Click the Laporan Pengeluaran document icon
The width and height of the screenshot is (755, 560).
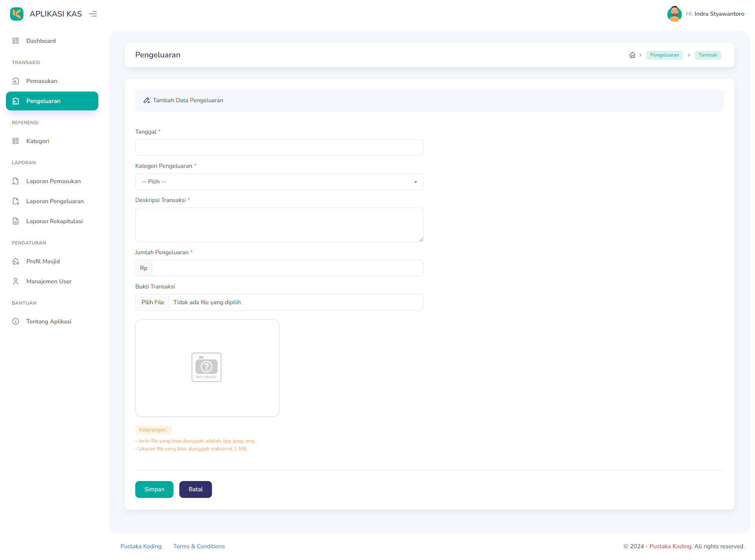pos(16,201)
